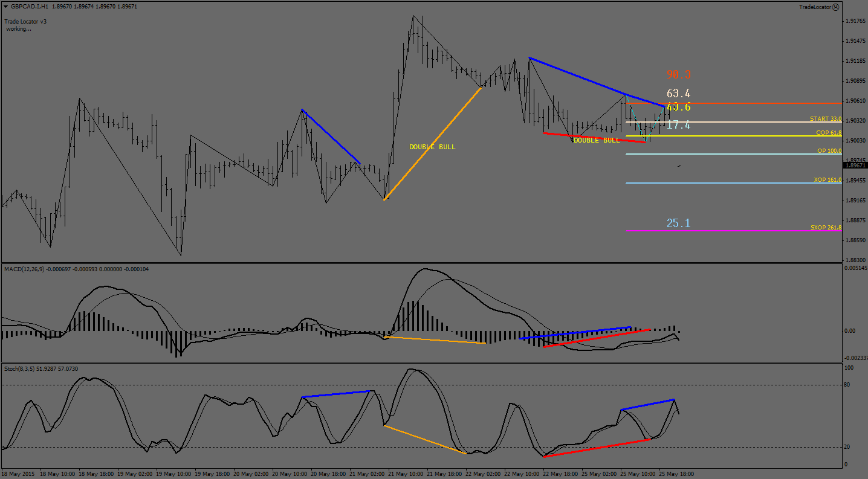
Task: Click the TradeLocator smiley face icon
Action: click(x=835, y=7)
